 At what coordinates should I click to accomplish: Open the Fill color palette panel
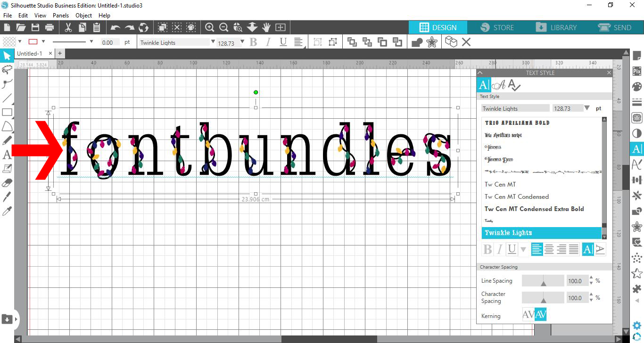click(x=637, y=87)
